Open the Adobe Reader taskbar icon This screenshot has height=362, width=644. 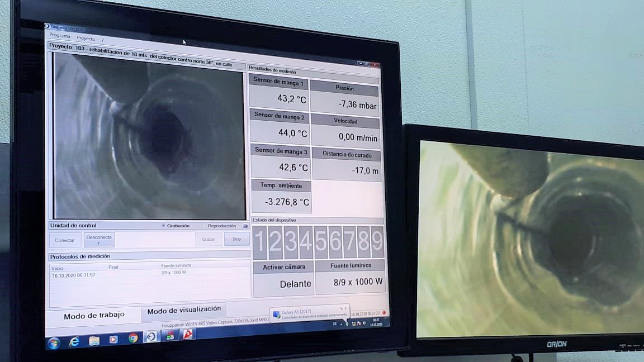189,335
